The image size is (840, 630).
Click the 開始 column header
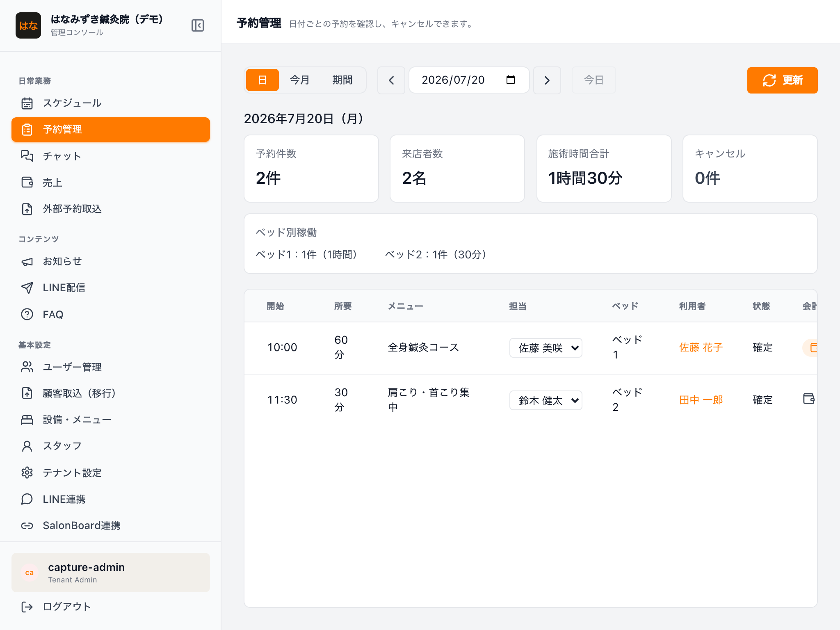point(275,306)
